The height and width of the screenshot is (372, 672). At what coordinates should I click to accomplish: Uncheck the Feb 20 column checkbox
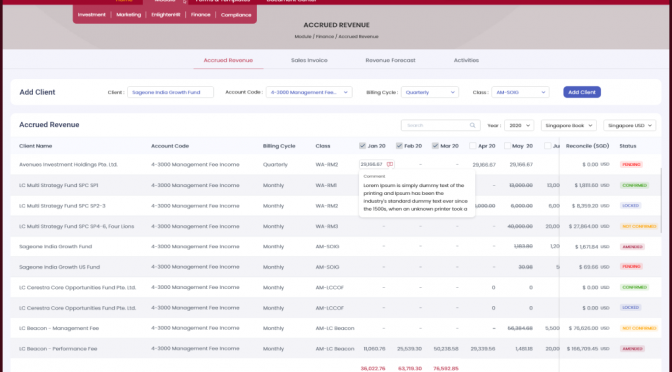coord(399,146)
